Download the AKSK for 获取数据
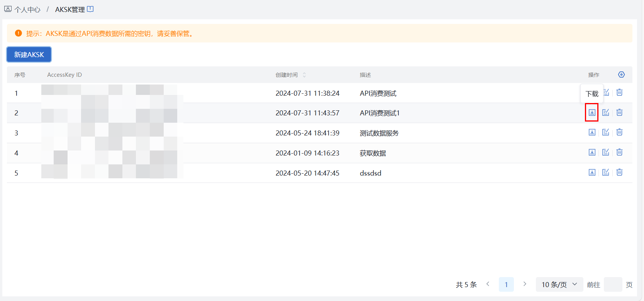The image size is (644, 301). (592, 152)
